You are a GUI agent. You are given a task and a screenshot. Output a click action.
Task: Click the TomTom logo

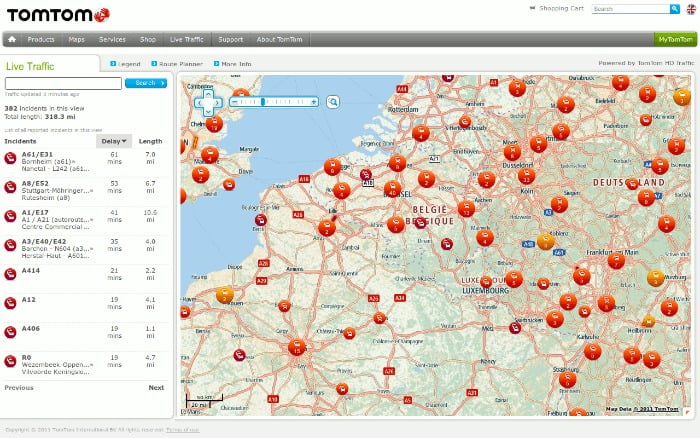pyautogui.click(x=58, y=15)
